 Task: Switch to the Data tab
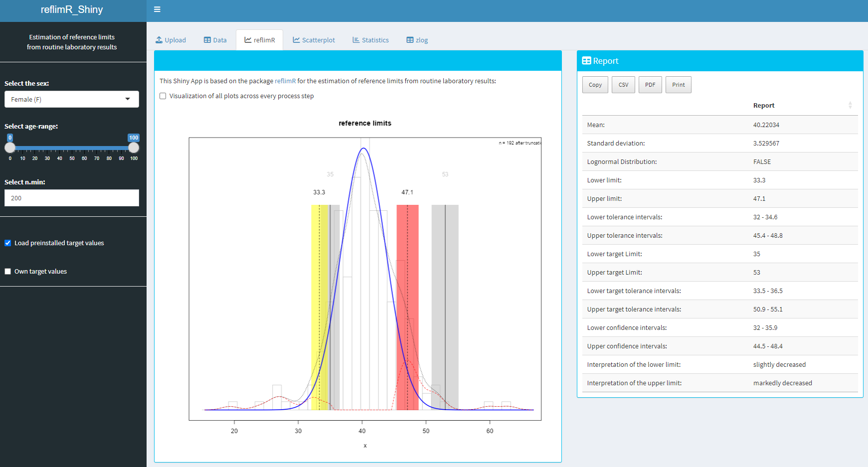click(x=215, y=40)
